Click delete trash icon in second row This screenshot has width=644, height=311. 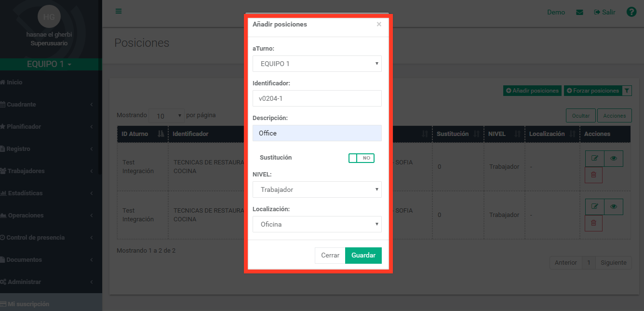(x=593, y=223)
